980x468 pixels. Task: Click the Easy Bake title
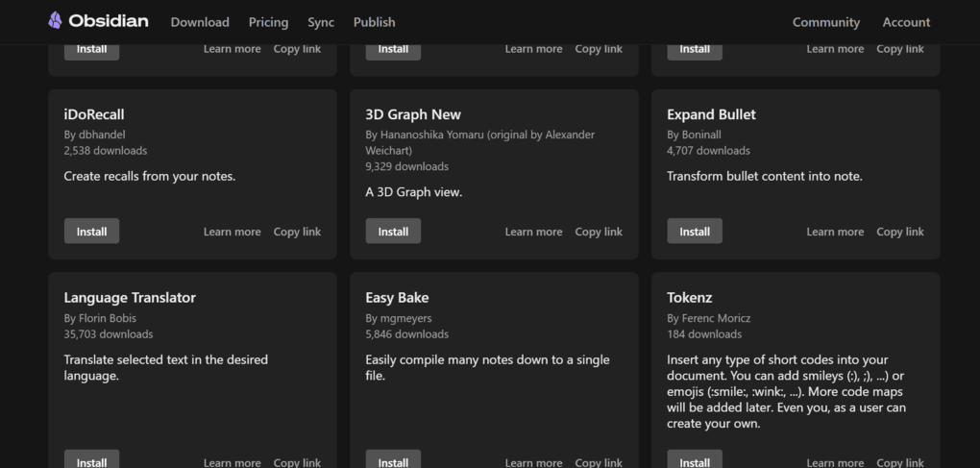tap(397, 297)
